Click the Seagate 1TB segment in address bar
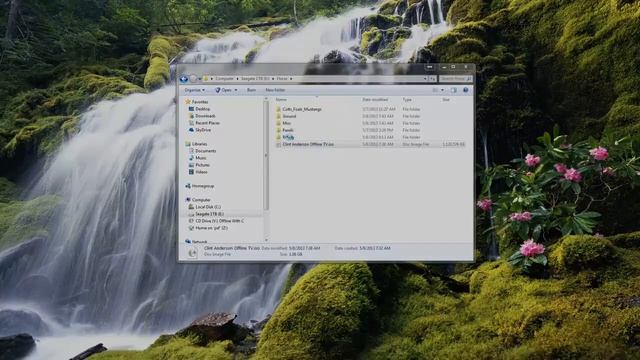The height and width of the screenshot is (360, 640). [x=255, y=78]
